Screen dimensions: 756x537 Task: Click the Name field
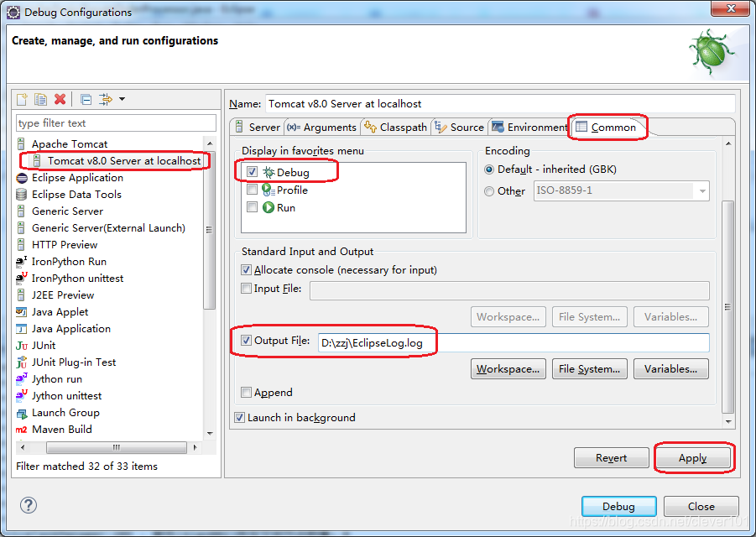pyautogui.click(x=500, y=104)
